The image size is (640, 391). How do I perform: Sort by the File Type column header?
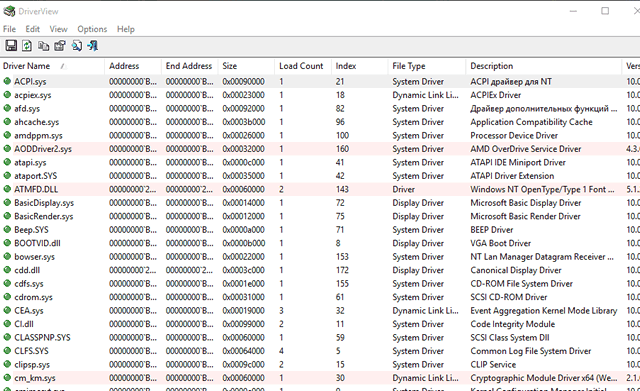pos(428,66)
